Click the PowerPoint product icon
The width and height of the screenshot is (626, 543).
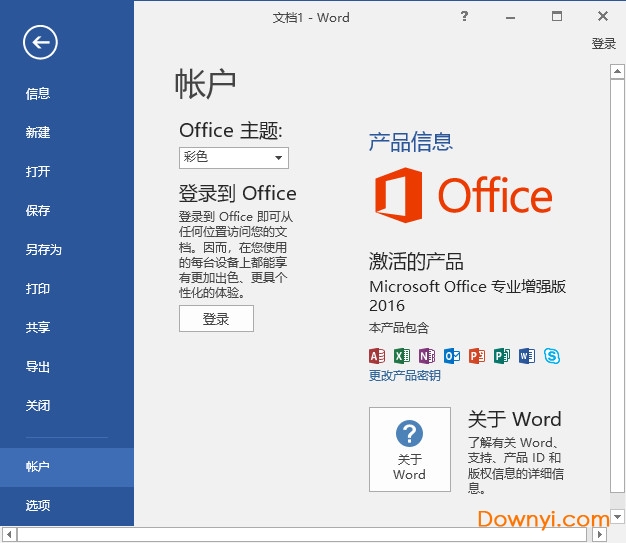[477, 356]
